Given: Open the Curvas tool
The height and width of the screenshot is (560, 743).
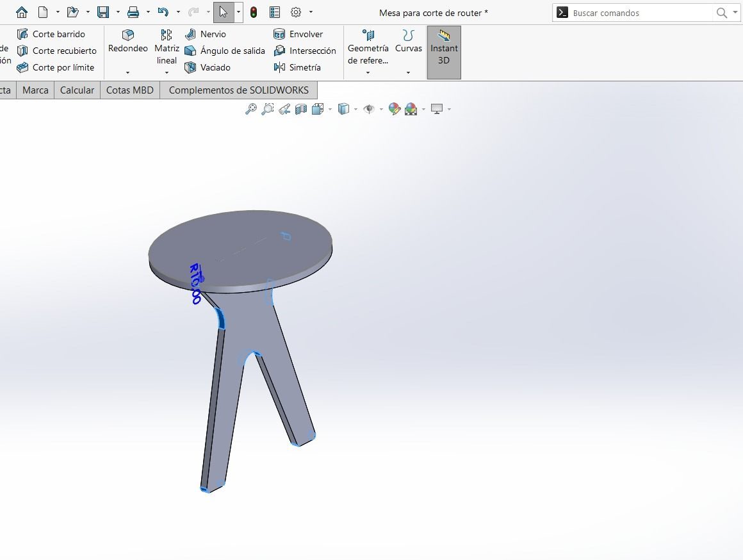Looking at the screenshot, I should point(409,41).
